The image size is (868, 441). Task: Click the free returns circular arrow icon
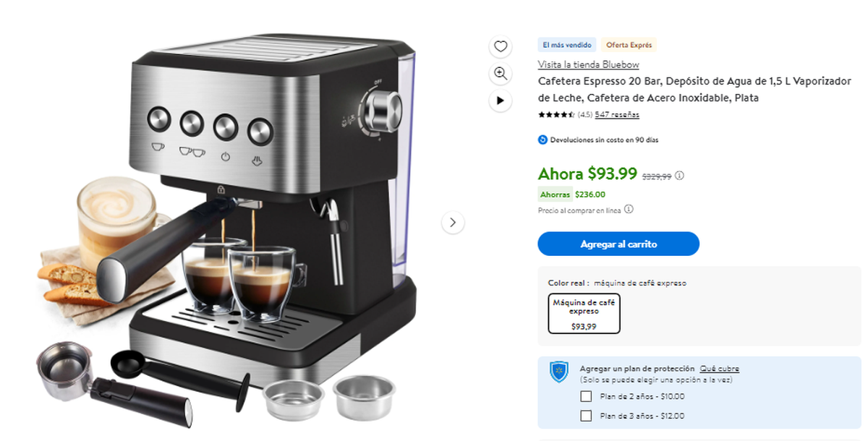(542, 140)
